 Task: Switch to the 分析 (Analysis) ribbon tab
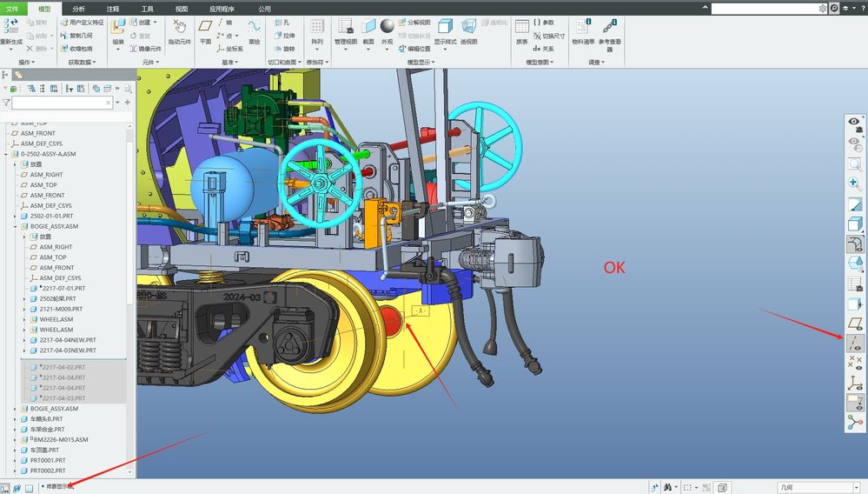click(78, 8)
